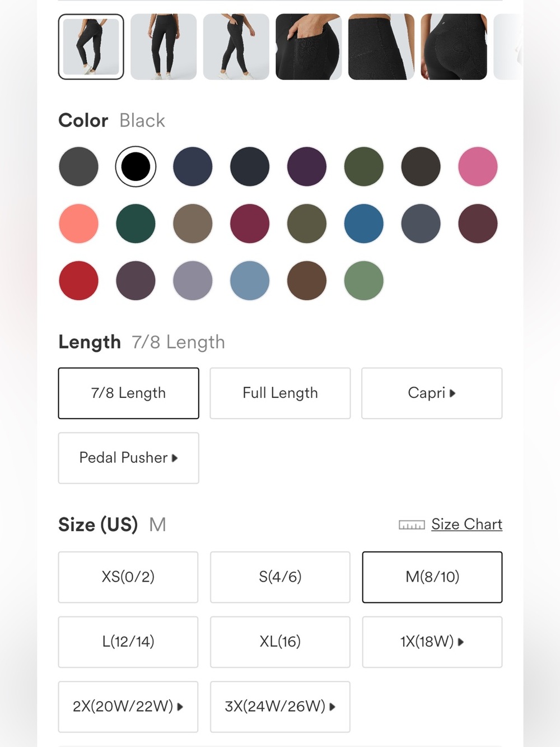Screen dimensions: 560x747
Task: Select the currently chosen black swatch
Action: coord(136,166)
